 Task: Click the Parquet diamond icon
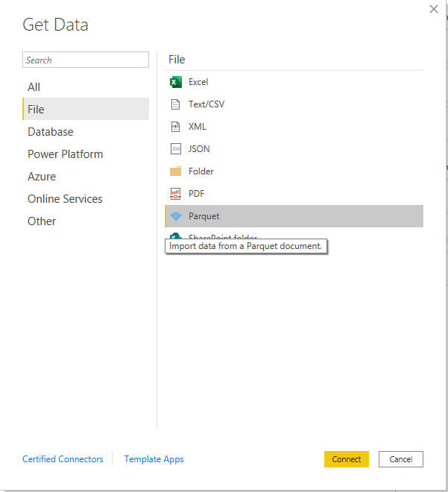tap(176, 216)
